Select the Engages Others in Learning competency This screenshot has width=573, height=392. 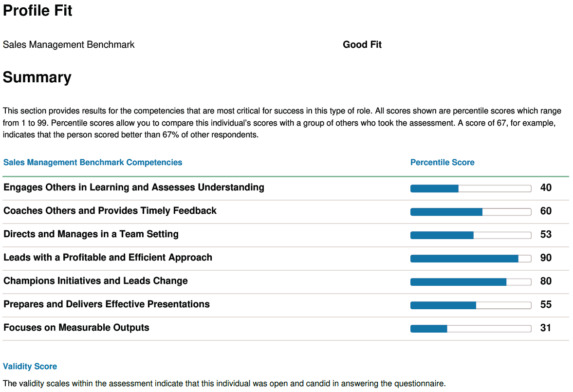point(134,187)
